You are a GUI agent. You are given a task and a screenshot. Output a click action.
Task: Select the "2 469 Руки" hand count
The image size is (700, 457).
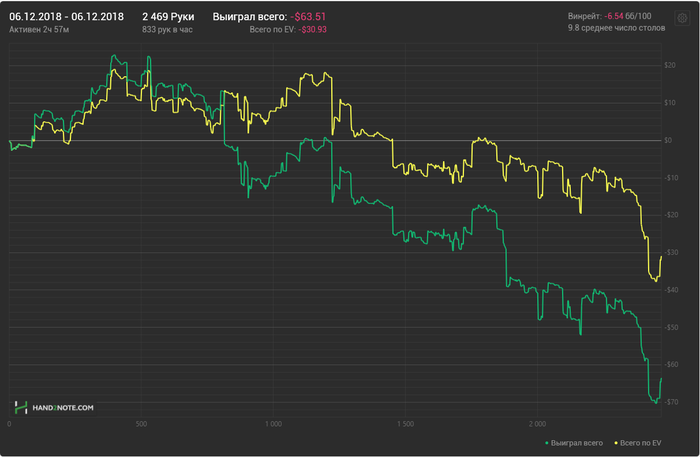point(168,17)
